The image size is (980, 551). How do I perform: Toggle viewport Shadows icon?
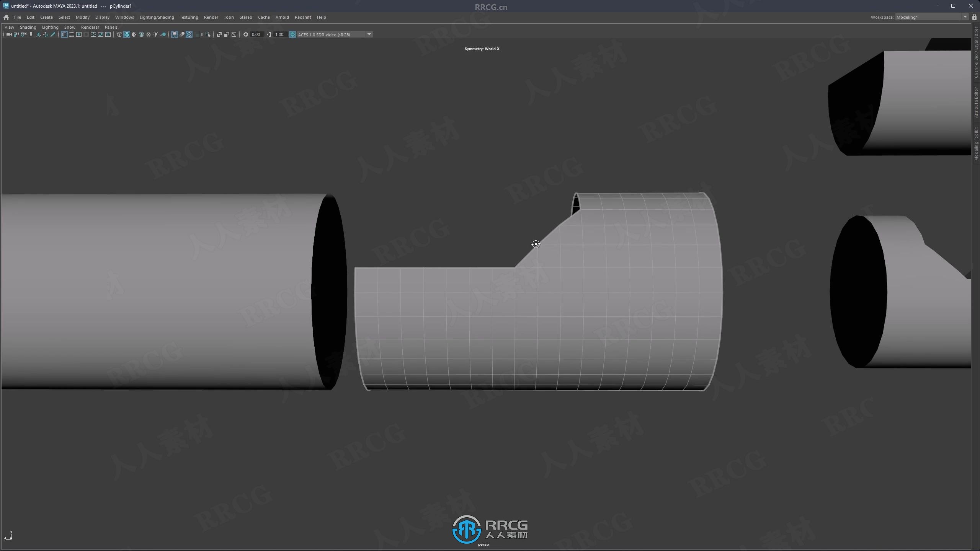(163, 34)
